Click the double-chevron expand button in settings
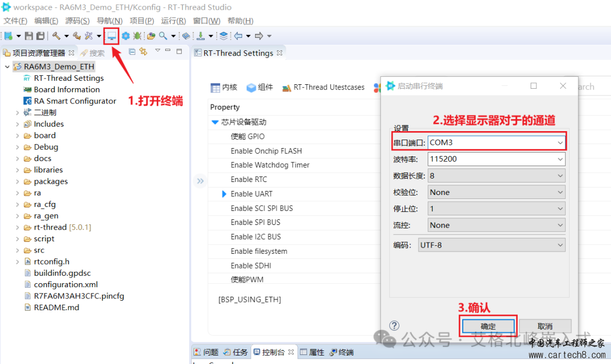Image resolution: width=611 pixels, height=364 pixels. click(200, 181)
